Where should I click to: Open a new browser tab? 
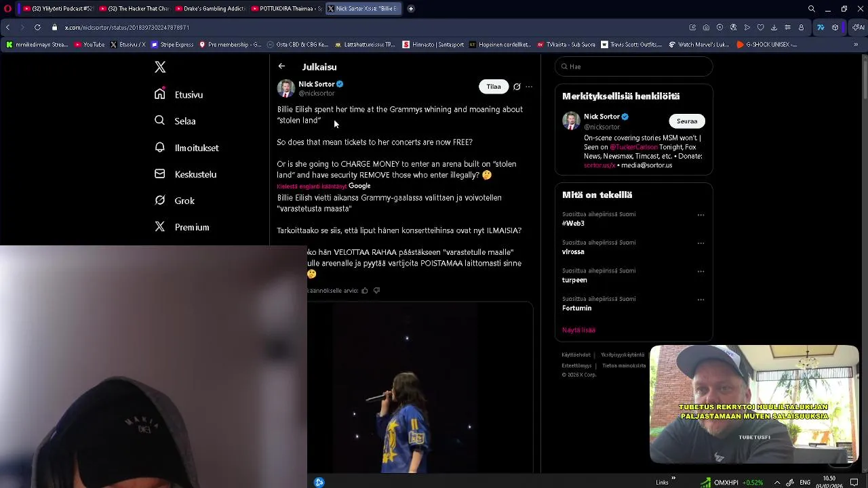click(411, 9)
